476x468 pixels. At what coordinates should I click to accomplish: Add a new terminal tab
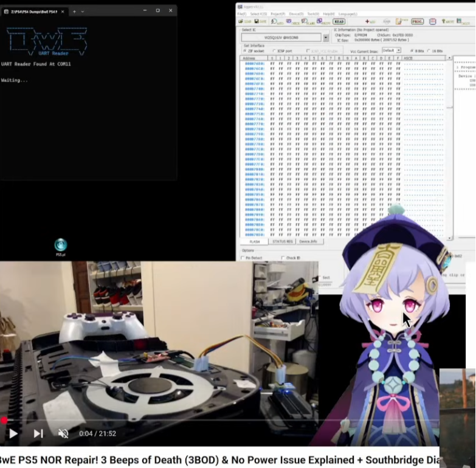pyautogui.click(x=74, y=12)
